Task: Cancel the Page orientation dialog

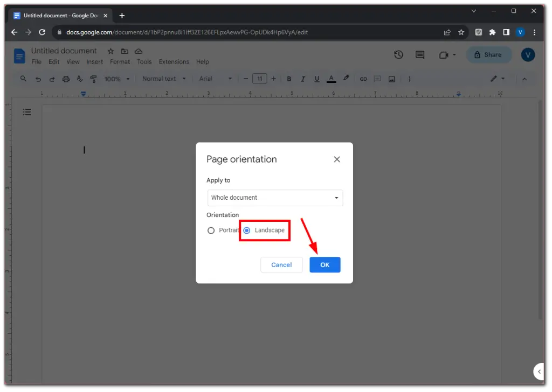Action: point(281,264)
